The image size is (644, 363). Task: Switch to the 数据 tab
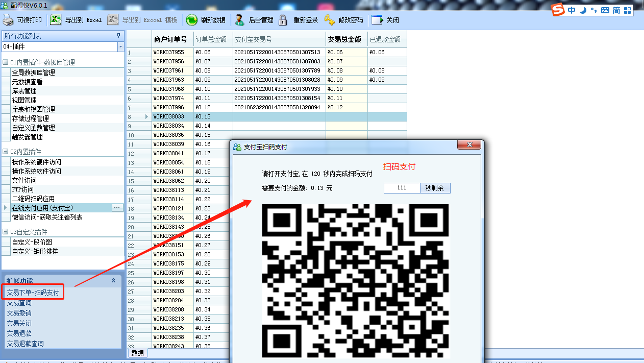tap(137, 353)
